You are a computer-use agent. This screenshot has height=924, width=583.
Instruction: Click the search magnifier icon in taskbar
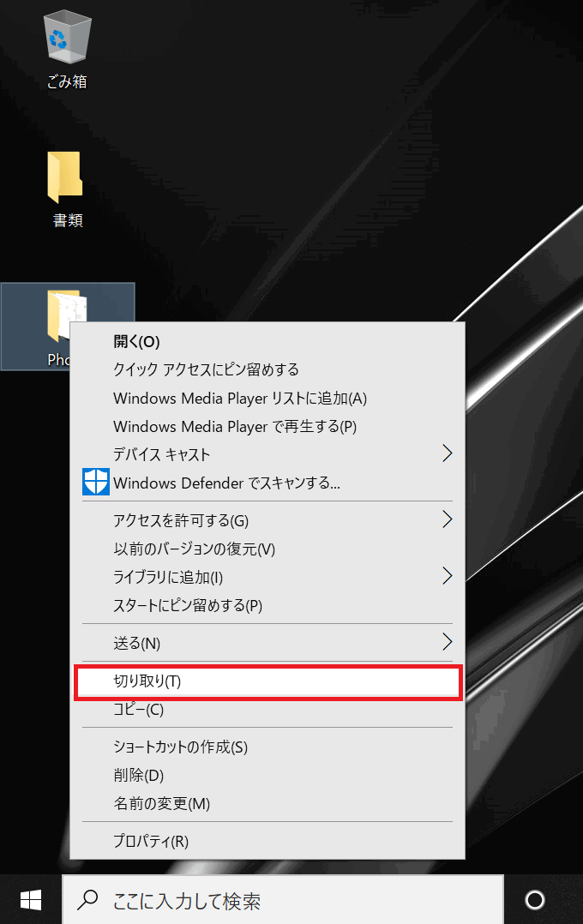(x=87, y=899)
